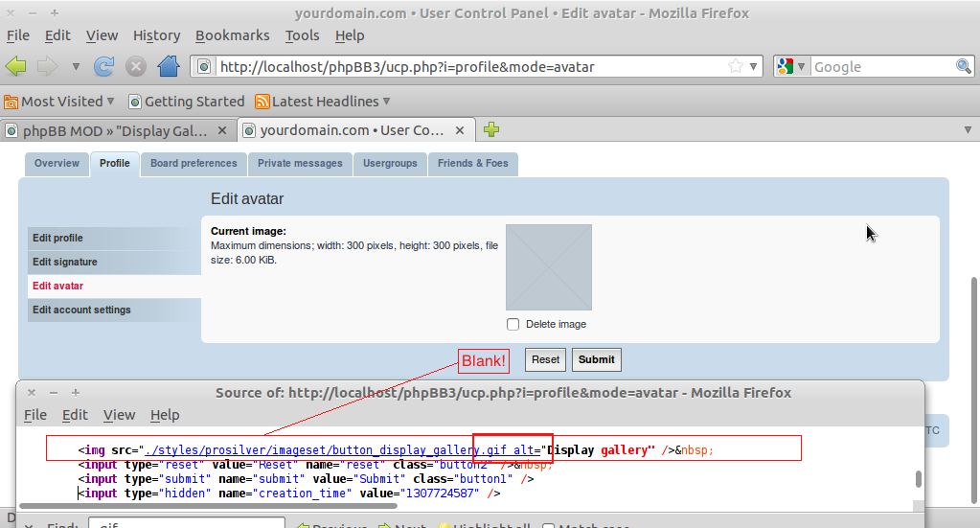Open a new tab with the plus icon
This screenshot has width=980, height=528.
[491, 130]
